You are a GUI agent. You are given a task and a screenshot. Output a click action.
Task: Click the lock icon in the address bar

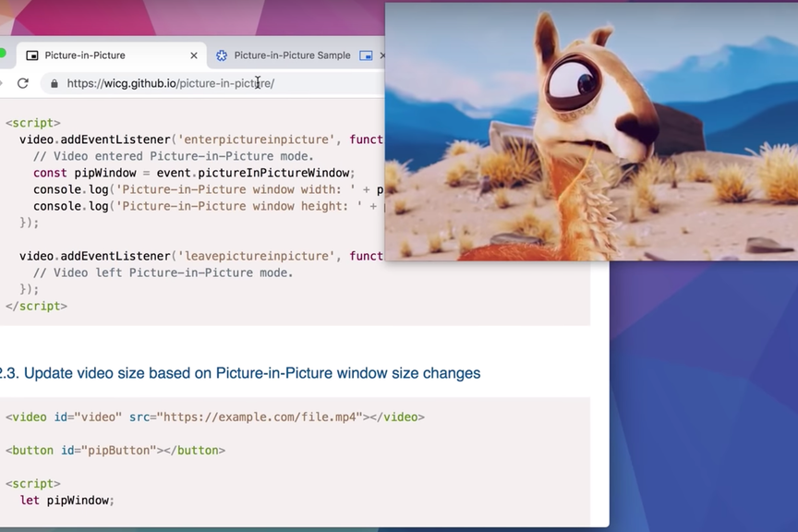[x=54, y=83]
